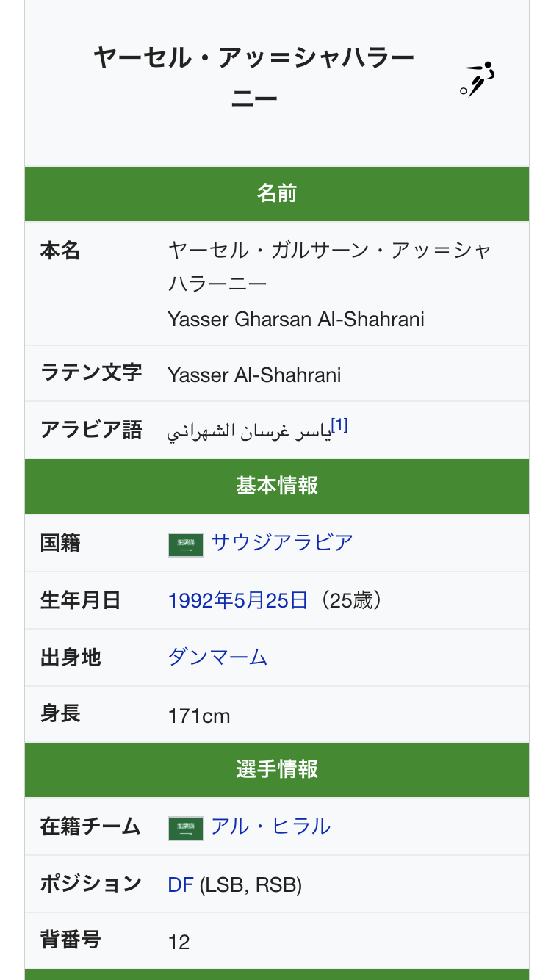551x980 pixels.
Task: Click the 基本情報 section header
Action: point(276,486)
